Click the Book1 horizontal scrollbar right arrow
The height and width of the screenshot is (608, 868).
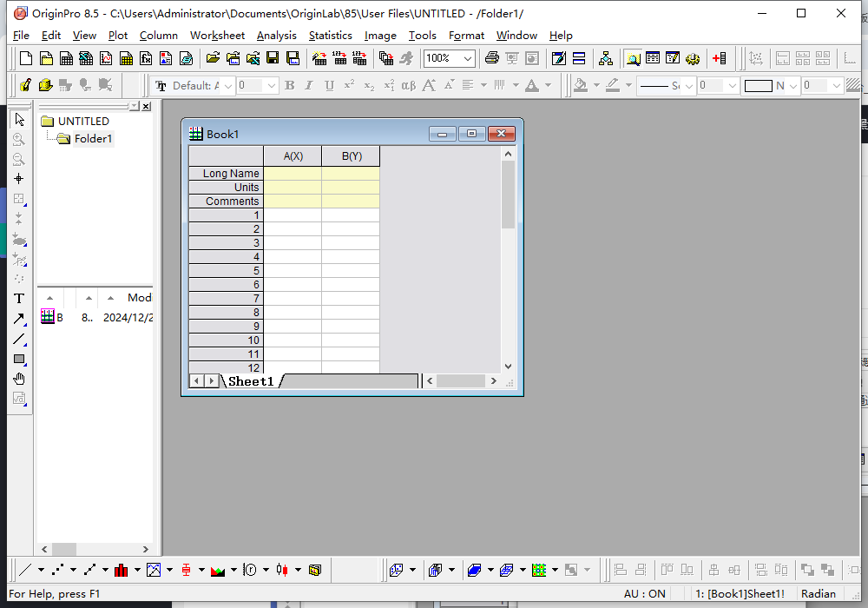pos(493,381)
